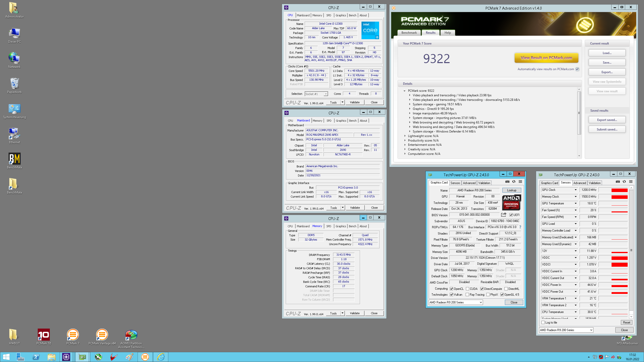
Task: Open Memory Clock sensor dropdown
Action: (x=575, y=197)
